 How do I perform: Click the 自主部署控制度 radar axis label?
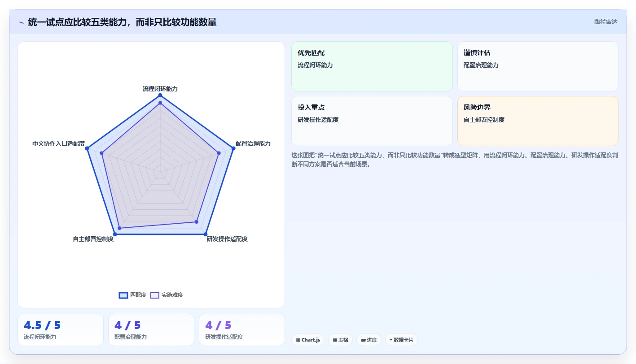pos(93,239)
